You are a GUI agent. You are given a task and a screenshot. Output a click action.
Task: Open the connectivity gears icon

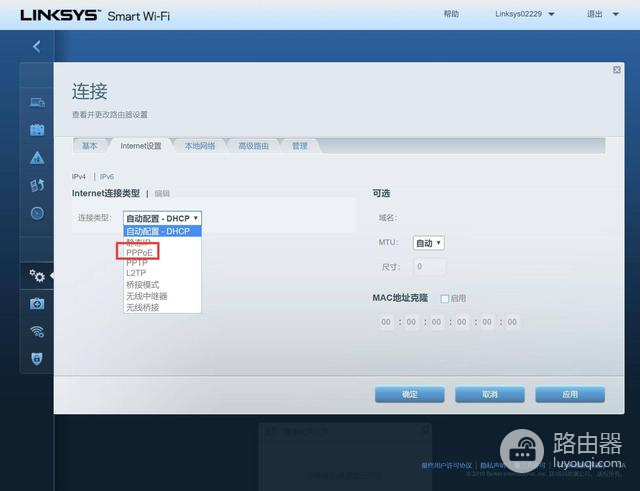tap(37, 276)
